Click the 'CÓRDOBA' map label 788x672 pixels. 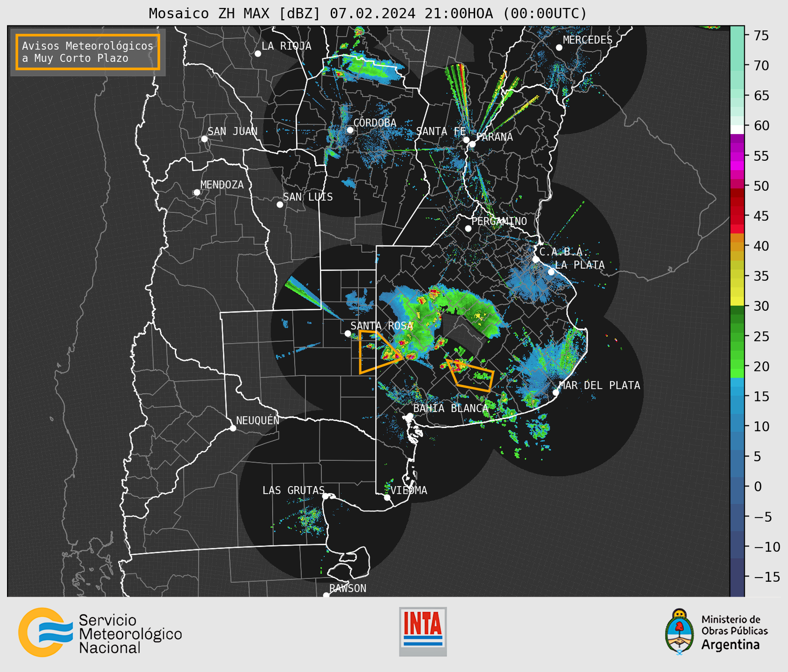tap(375, 123)
